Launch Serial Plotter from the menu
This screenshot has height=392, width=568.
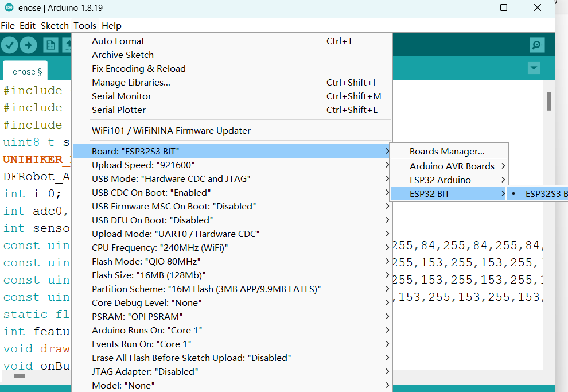(232, 110)
